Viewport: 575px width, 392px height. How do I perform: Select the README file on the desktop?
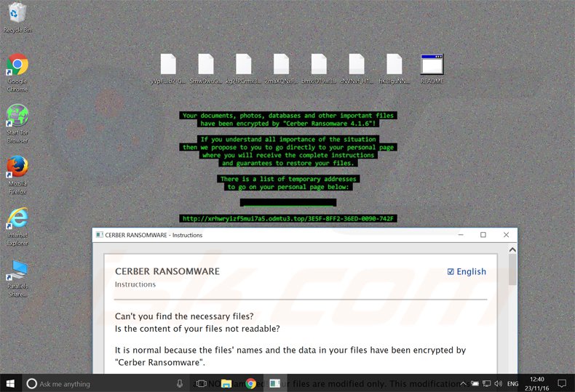pos(432,65)
